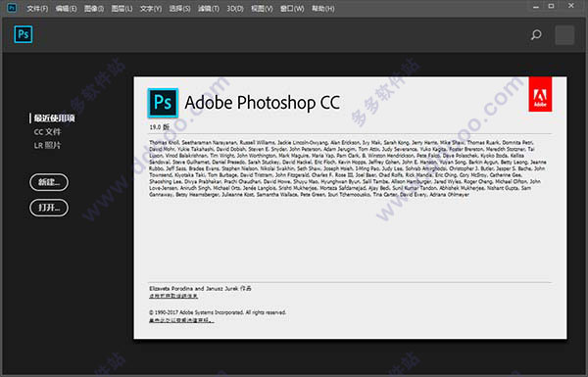Image resolution: width=588 pixels, height=377 pixels.
Task: Click the small Ps title bar icon
Action: pyautogui.click(x=12, y=8)
